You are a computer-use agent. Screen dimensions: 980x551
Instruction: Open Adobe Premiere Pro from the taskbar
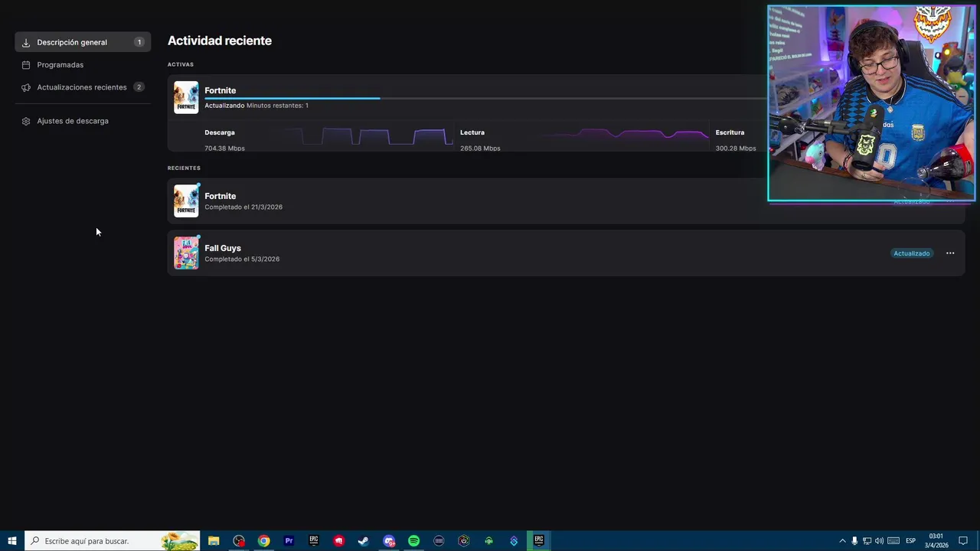pos(289,541)
